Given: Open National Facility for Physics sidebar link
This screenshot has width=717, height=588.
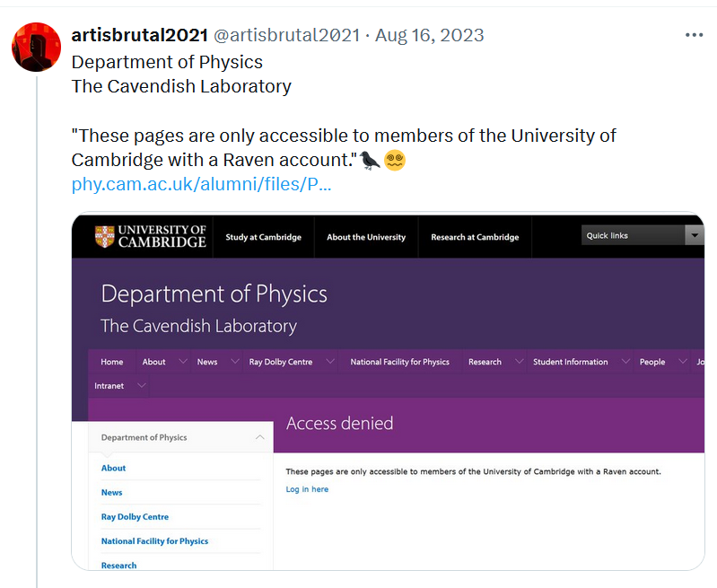Looking at the screenshot, I should [154, 540].
